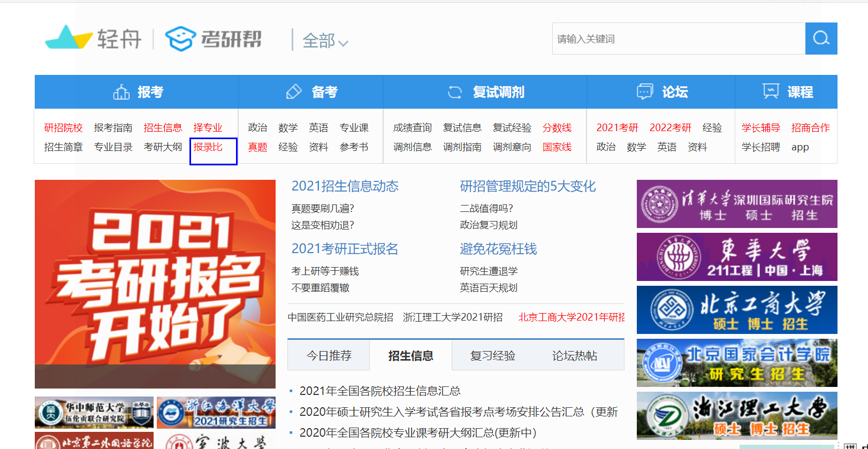Open the 真题要刷几遍? article

(323, 209)
